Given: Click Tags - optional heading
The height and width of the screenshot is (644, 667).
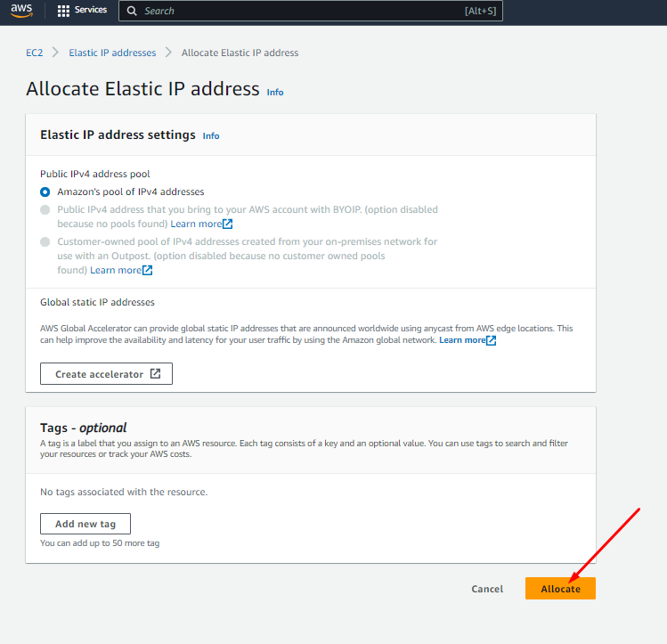Looking at the screenshot, I should coord(84,428).
